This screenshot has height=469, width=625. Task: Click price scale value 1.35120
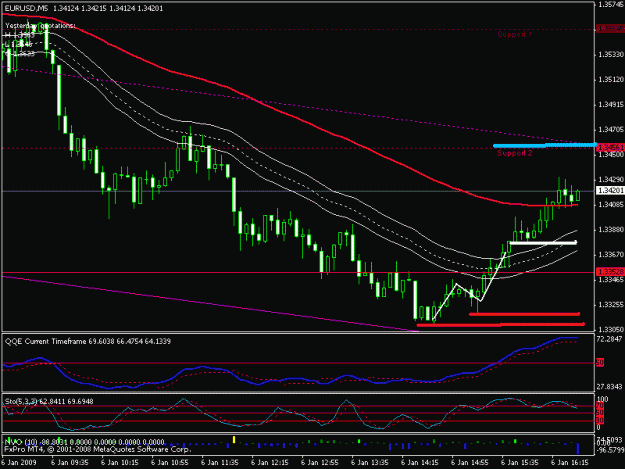click(611, 80)
